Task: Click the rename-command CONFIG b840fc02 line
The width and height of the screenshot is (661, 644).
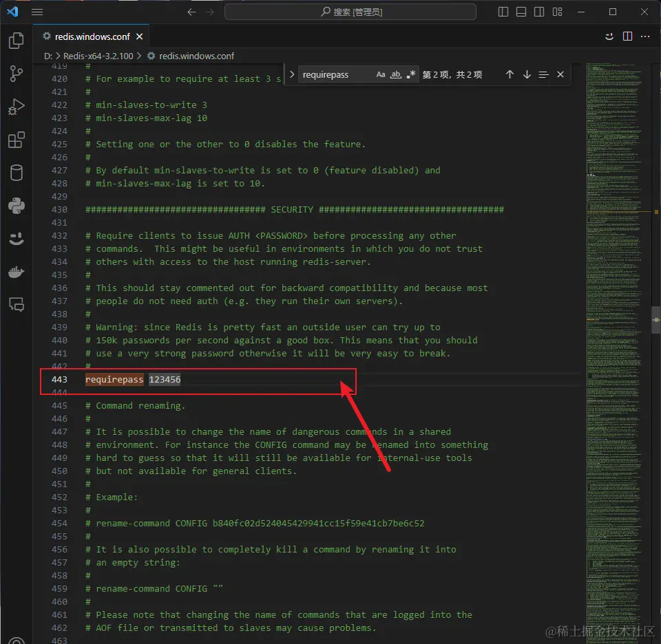Action: 255,523
